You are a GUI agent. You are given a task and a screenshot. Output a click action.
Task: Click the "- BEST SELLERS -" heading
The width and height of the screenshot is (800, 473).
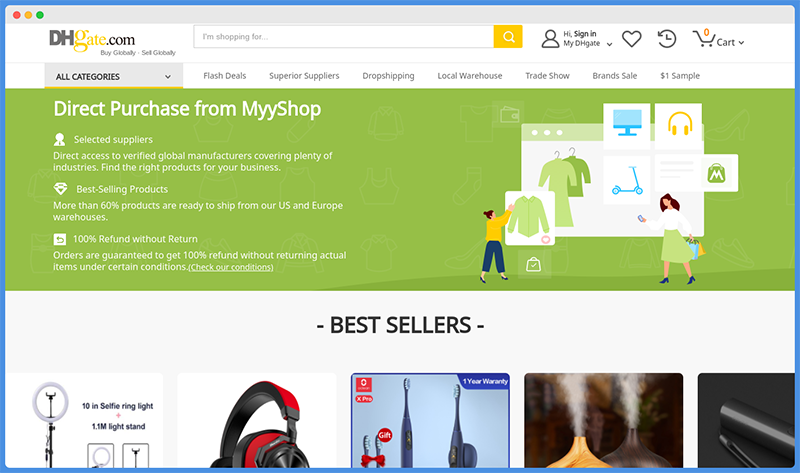[x=400, y=325]
